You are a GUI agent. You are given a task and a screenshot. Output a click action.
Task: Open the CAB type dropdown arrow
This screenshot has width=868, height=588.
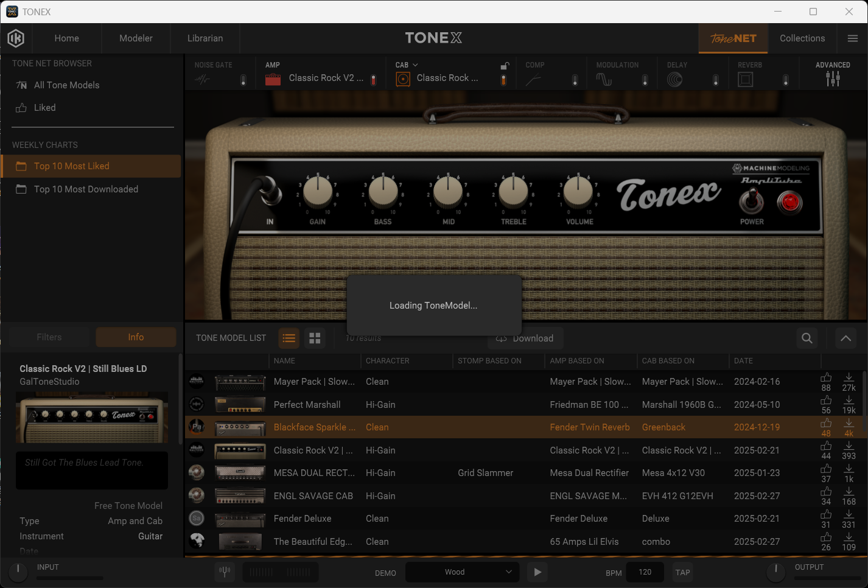click(x=416, y=65)
